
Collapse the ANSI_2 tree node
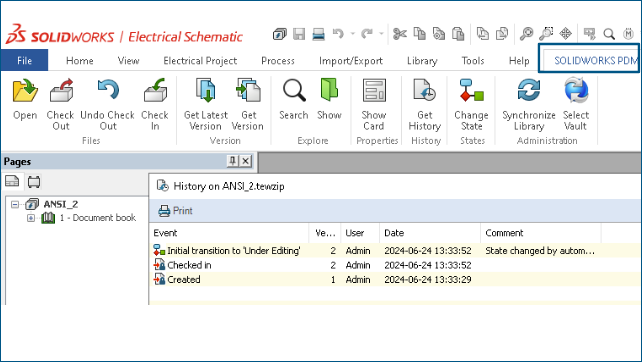[x=15, y=204]
